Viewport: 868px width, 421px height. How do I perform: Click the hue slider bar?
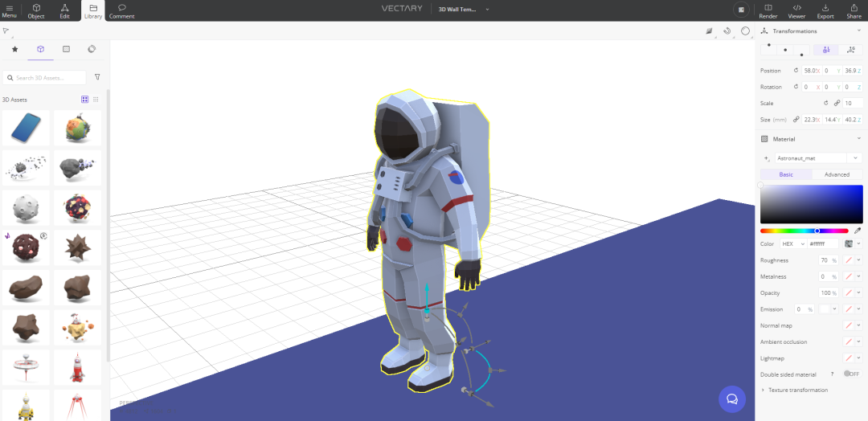(x=804, y=231)
